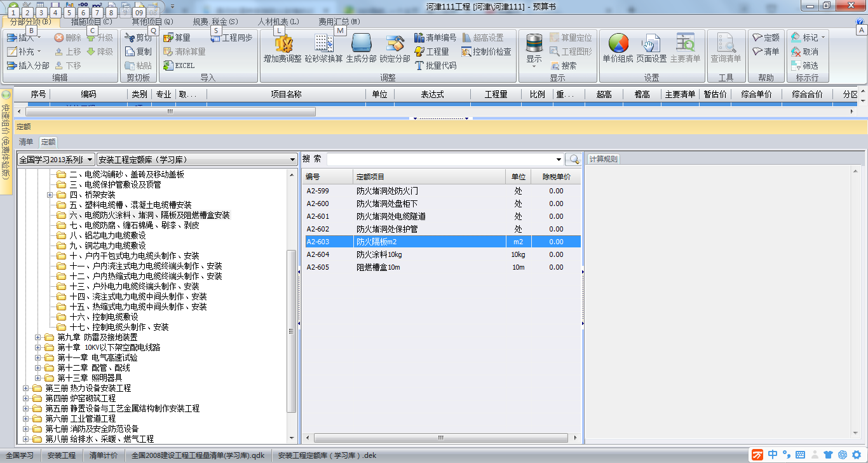
Task: Click 取消 in 标示行 group
Action: 804,52
